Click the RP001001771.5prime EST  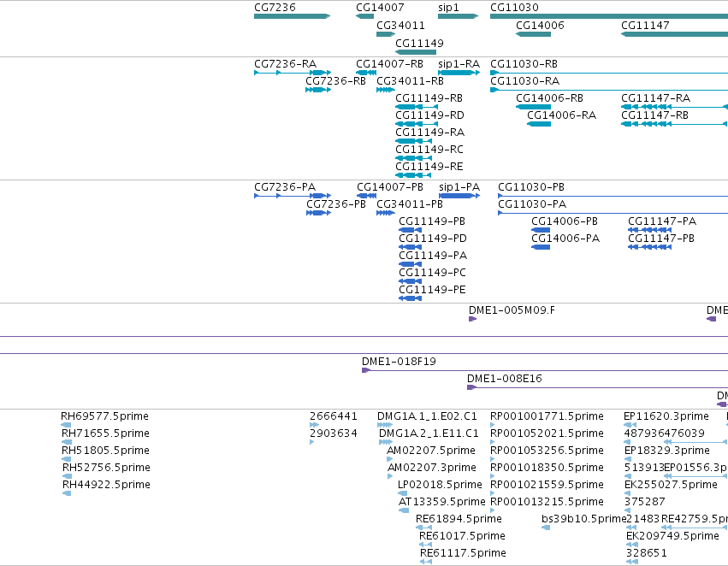coord(493,425)
